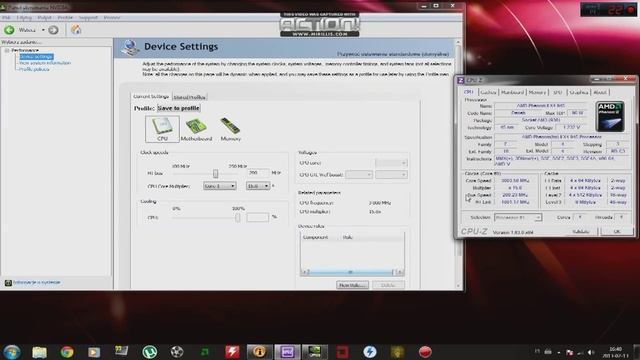Click the Bus Speed value in CPU-Z
This screenshot has width=640, height=360.
515,195
